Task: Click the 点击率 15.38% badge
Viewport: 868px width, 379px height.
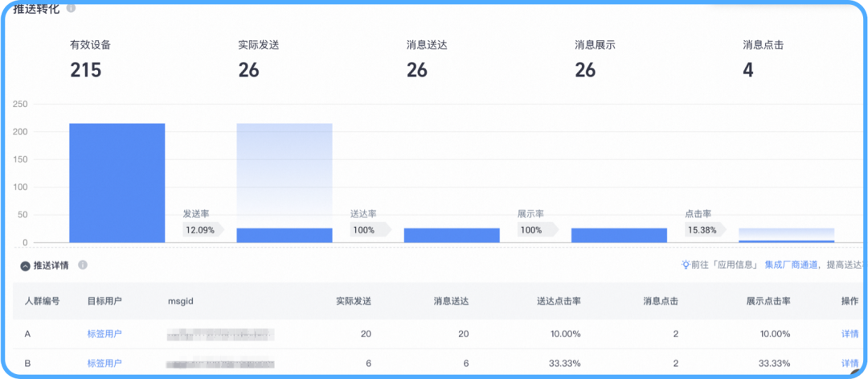Action: 705,230
